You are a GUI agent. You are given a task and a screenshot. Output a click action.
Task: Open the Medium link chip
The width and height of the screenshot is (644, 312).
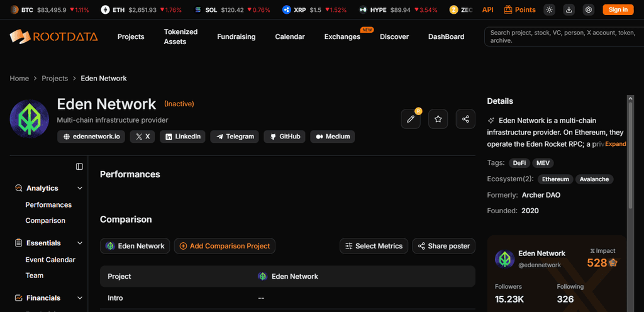[333, 136]
